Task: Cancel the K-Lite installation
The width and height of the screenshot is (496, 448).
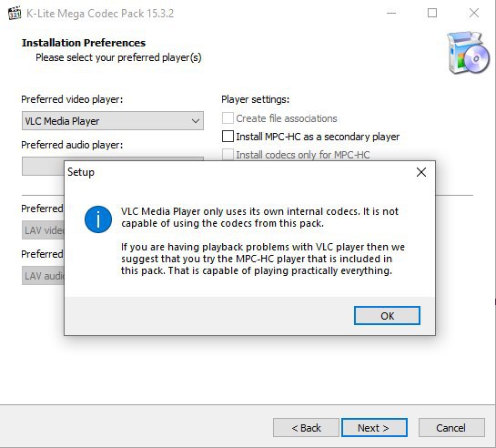Action: (x=451, y=428)
